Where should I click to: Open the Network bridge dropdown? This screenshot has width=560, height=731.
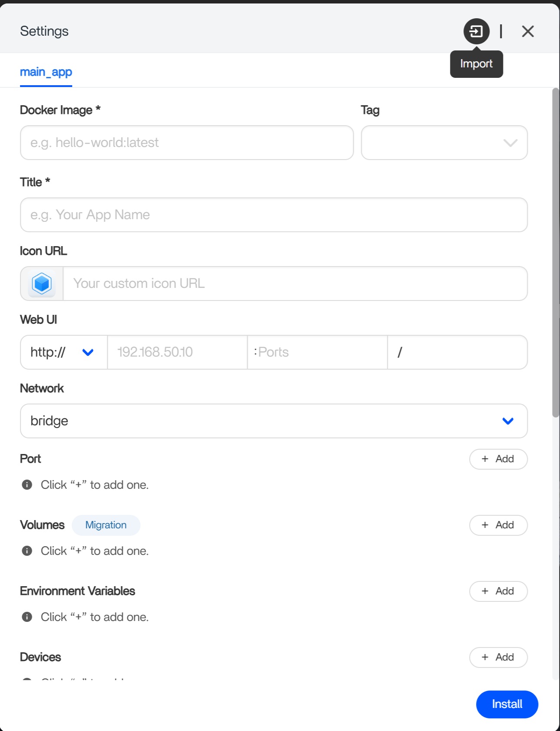273,421
